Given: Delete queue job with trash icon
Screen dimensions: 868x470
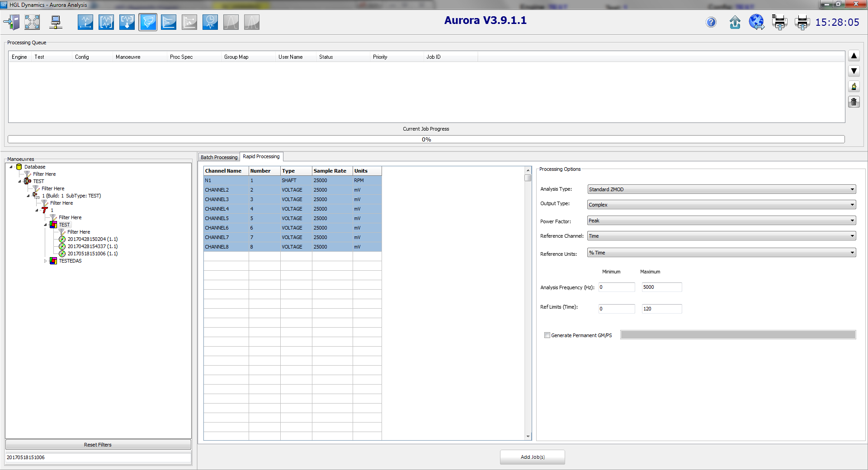Looking at the screenshot, I should [854, 102].
